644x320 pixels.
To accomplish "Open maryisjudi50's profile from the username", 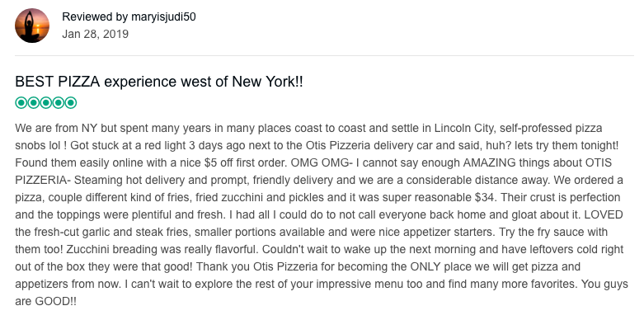I will point(163,16).
